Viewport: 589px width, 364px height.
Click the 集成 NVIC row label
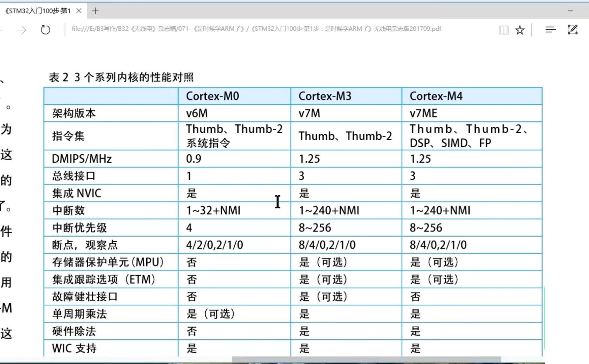point(77,193)
